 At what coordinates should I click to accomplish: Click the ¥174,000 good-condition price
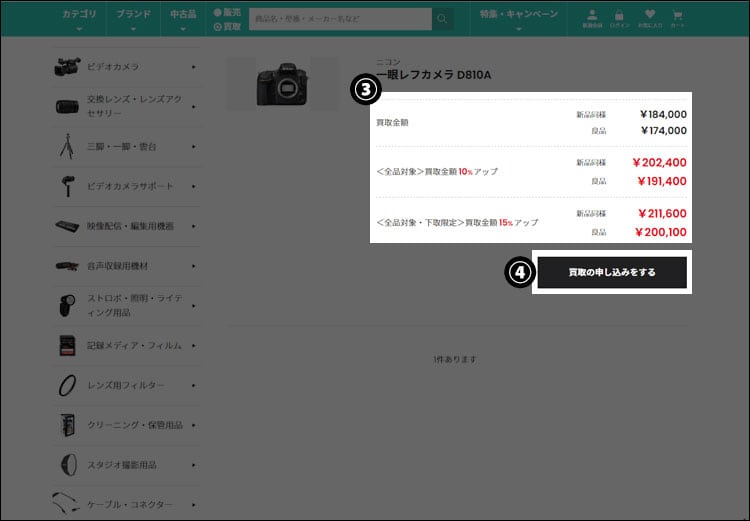point(663,131)
